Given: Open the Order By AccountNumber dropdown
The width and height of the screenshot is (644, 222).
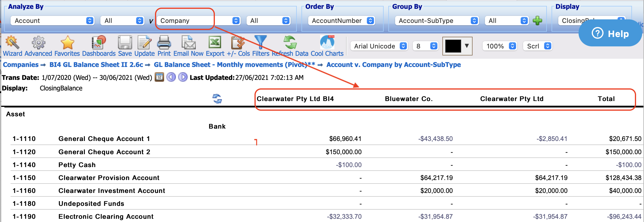Looking at the screenshot, I should pyautogui.click(x=342, y=21).
